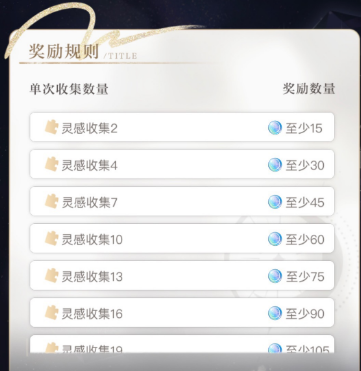The image size is (361, 371).
Task: Click the 灵感收集7 label text
Action: point(89,202)
